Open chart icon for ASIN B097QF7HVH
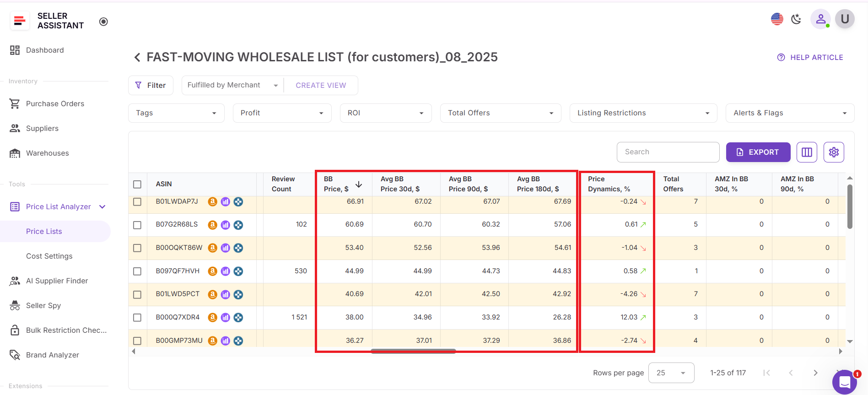Image resolution: width=868 pixels, height=395 pixels. tap(225, 271)
